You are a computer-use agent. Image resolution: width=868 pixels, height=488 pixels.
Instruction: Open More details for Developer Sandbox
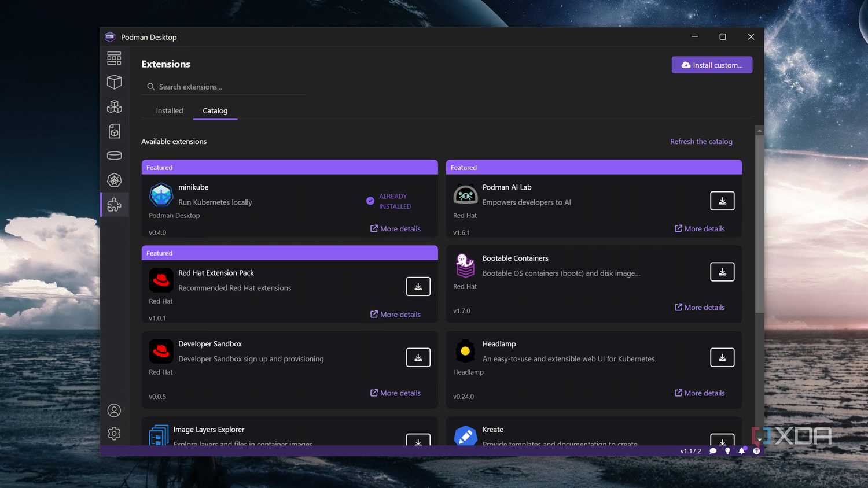click(395, 393)
